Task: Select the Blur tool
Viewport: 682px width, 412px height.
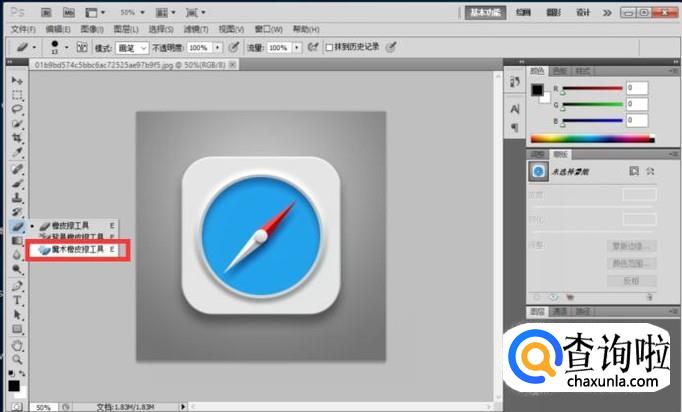Action: [x=17, y=255]
